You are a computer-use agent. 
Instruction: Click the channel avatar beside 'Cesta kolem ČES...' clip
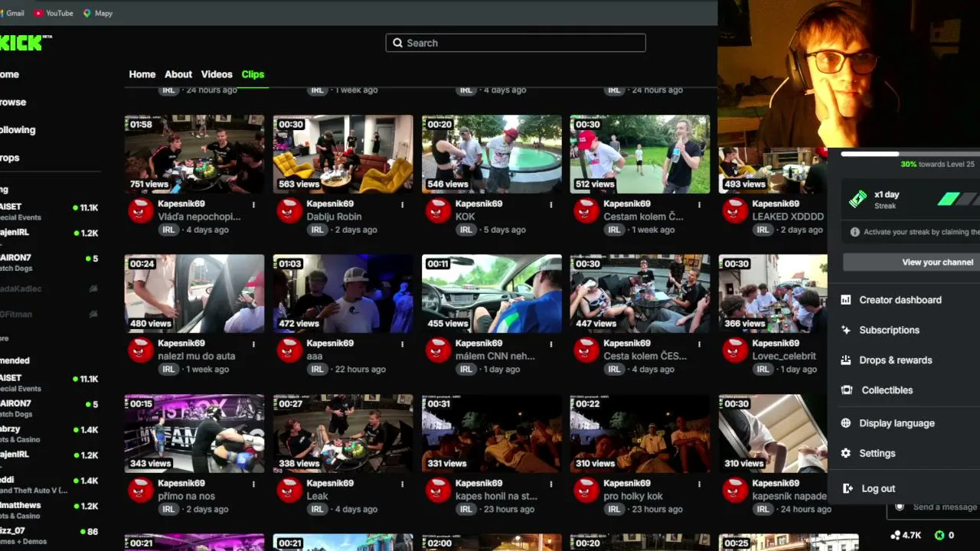(586, 350)
